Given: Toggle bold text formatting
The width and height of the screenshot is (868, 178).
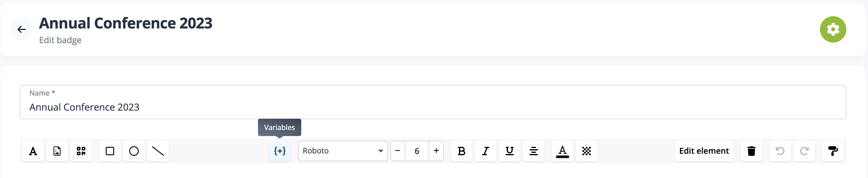Looking at the screenshot, I should tap(461, 151).
